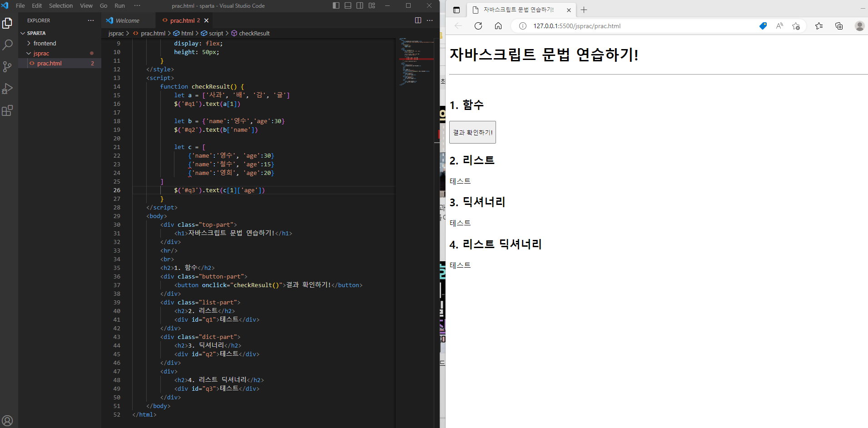Open the Run menu
Screen dimensions: 868x428
click(119, 5)
